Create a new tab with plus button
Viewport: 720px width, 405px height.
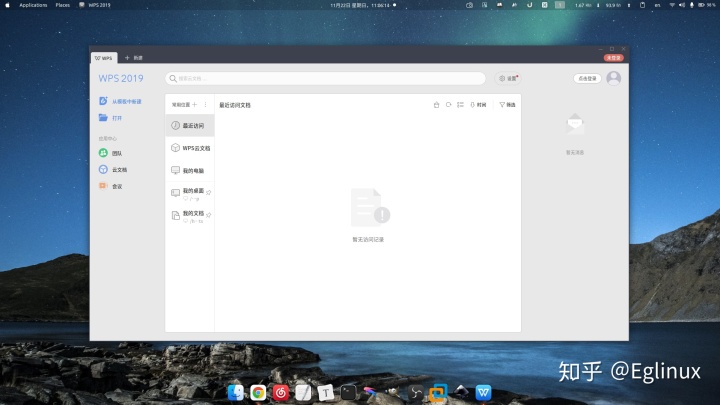127,58
